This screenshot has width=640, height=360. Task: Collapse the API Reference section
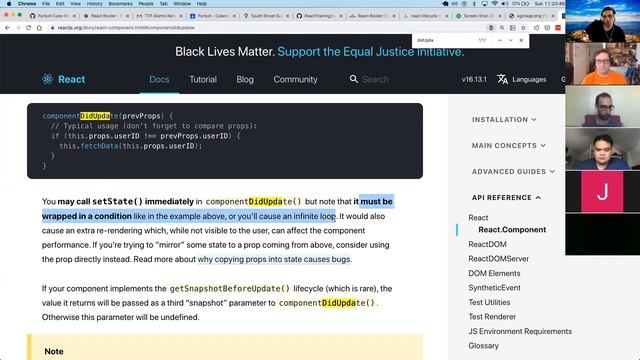pos(507,198)
